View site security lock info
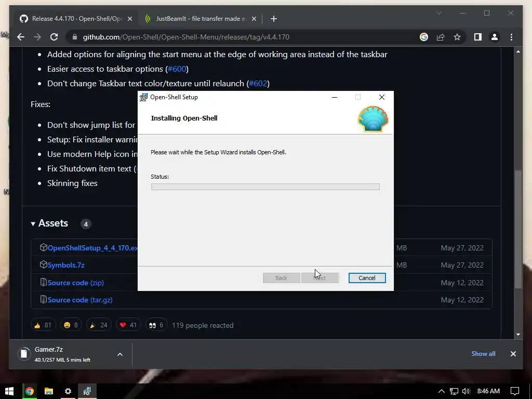532x399 pixels. (75, 37)
